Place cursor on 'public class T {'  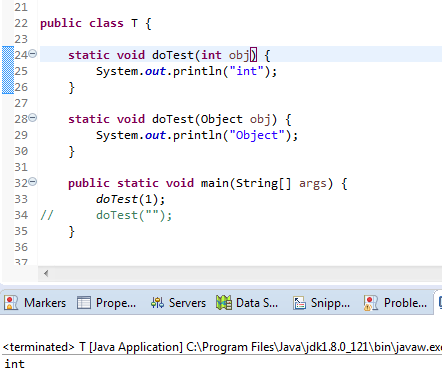96,23
